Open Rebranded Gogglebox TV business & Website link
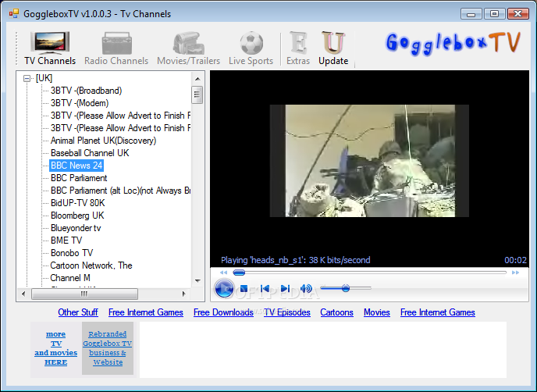Image resolution: width=537 pixels, height=392 pixels. (x=108, y=348)
